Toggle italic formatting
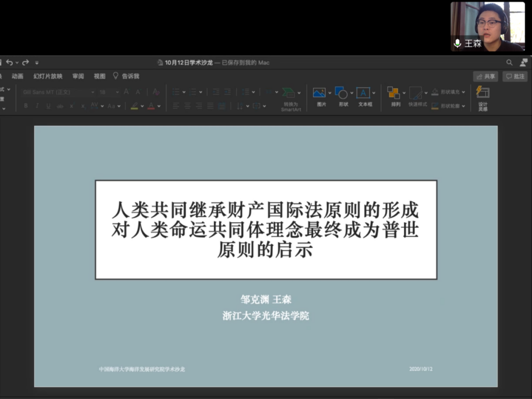This screenshot has height=399, width=532. [37, 106]
